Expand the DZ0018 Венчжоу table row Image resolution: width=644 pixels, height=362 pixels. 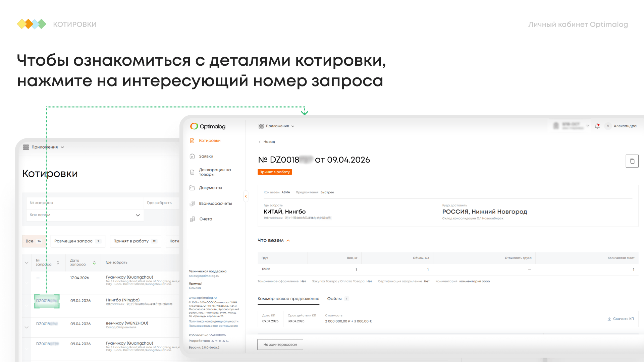pos(26,327)
